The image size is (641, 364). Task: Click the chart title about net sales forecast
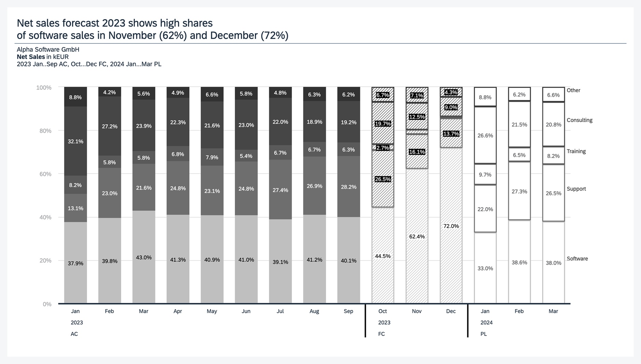click(x=152, y=29)
